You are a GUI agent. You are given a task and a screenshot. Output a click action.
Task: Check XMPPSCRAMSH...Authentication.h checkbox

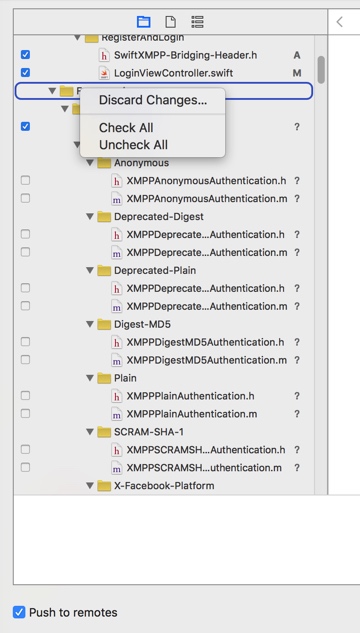25,449
